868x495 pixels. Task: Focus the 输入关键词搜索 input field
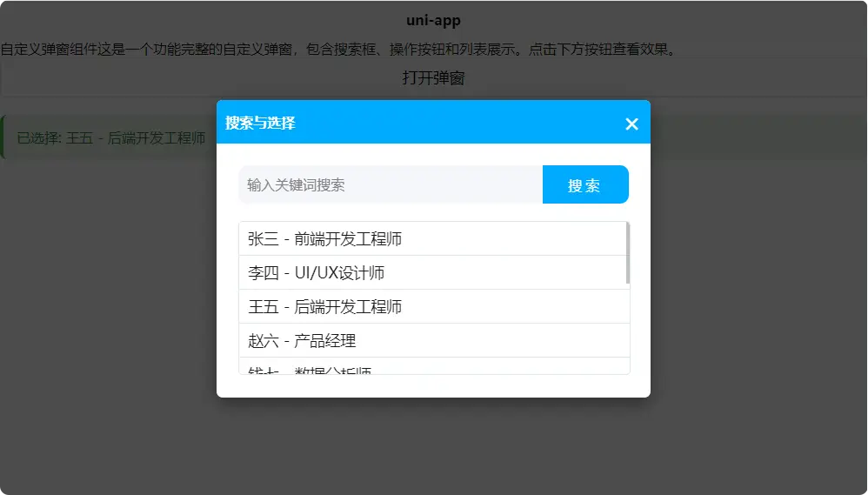pos(390,184)
